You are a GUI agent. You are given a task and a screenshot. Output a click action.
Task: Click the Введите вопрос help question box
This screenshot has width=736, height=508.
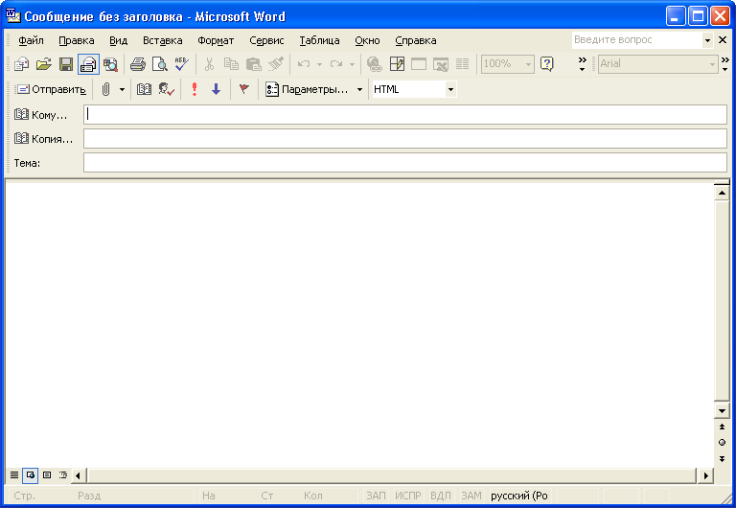tap(637, 40)
